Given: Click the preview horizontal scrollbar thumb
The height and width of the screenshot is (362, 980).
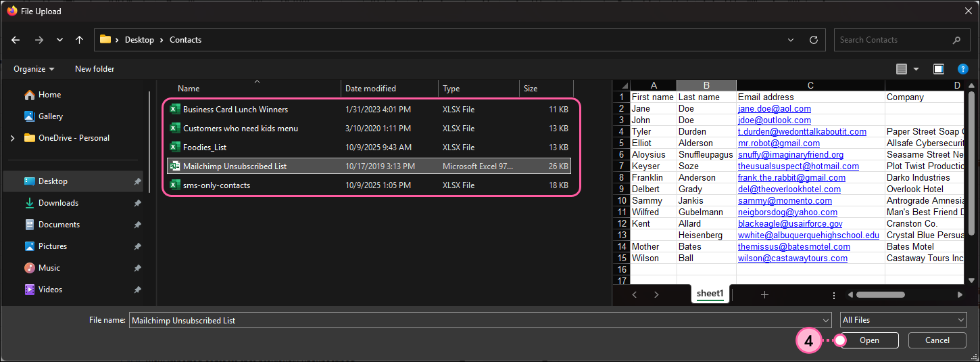Looking at the screenshot, I should pyautogui.click(x=880, y=294).
